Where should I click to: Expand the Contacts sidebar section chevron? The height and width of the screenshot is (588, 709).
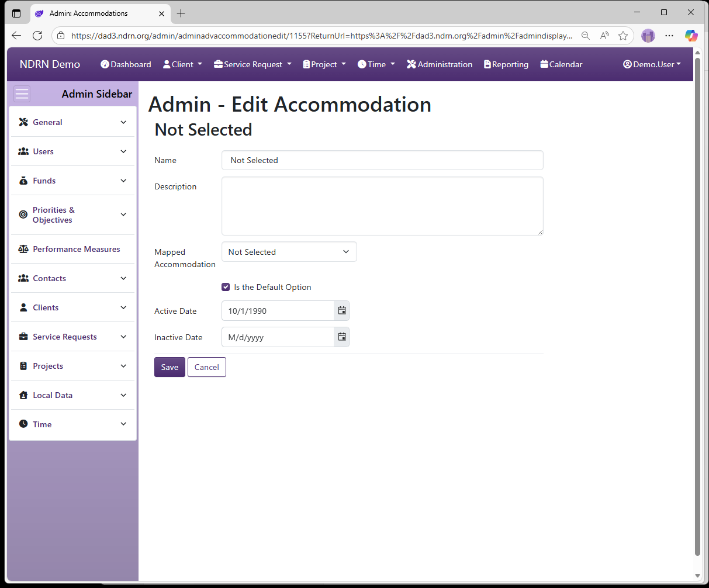tap(123, 278)
